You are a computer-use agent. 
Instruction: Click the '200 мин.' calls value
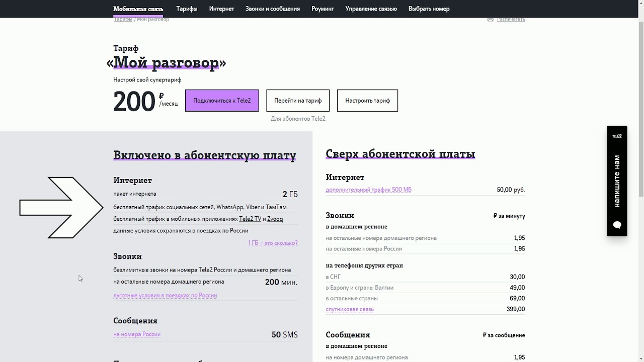coord(281,282)
